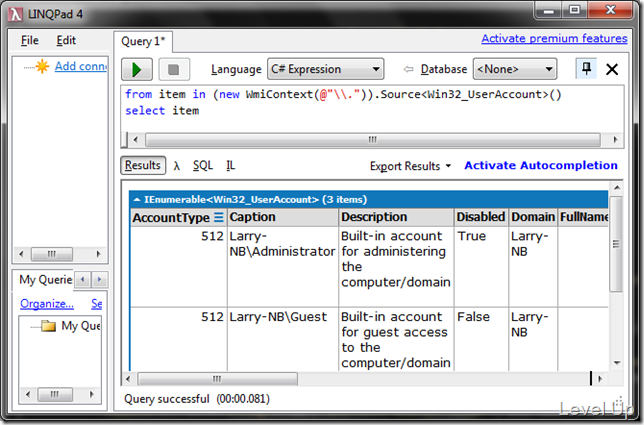Click inside the query editor on 'select item'
Viewport: 644px width, 425px height.
162,111
